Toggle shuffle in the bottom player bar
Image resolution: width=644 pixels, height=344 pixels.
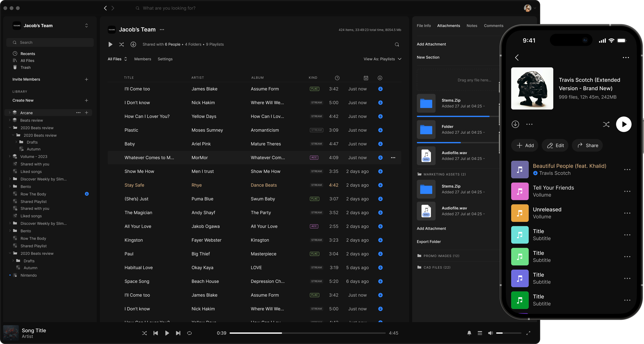144,333
